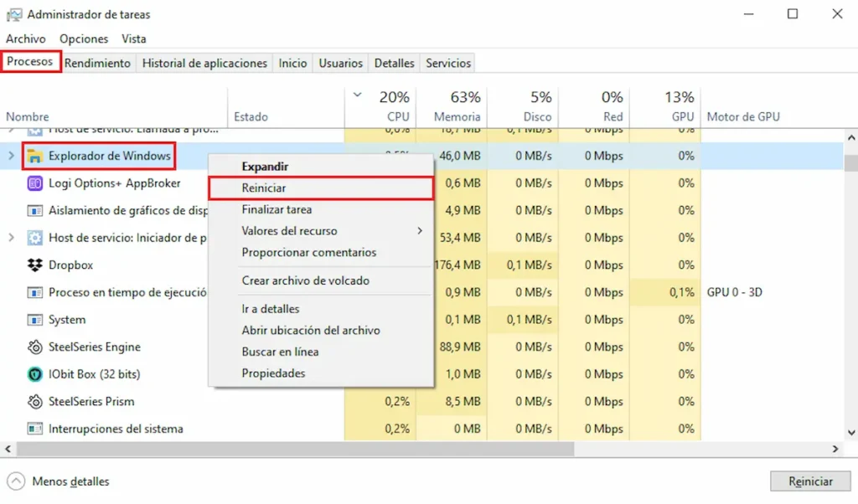This screenshot has width=858, height=504.
Task: Click the System process icon
Action: point(35,320)
